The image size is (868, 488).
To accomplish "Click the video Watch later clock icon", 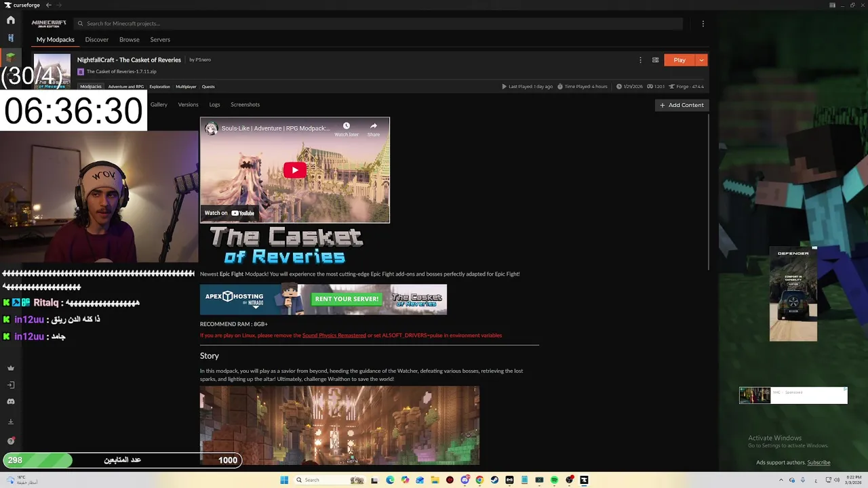I will point(346,126).
